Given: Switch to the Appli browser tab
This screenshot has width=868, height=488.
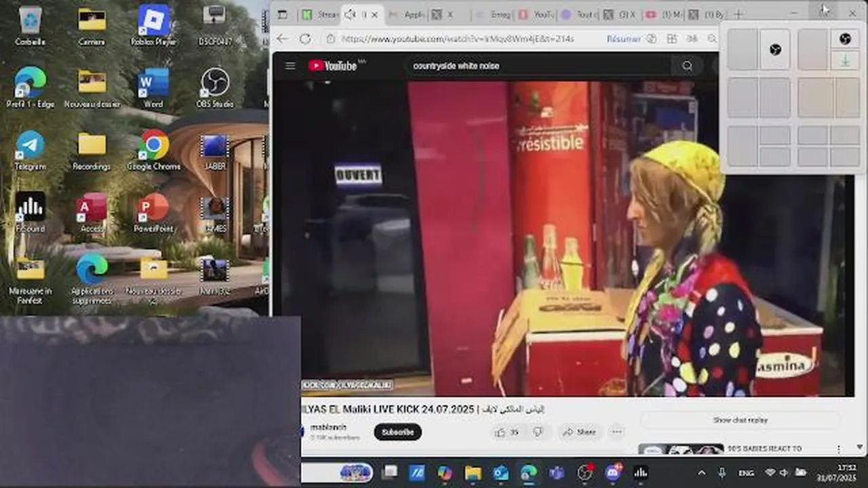Looking at the screenshot, I should point(407,14).
